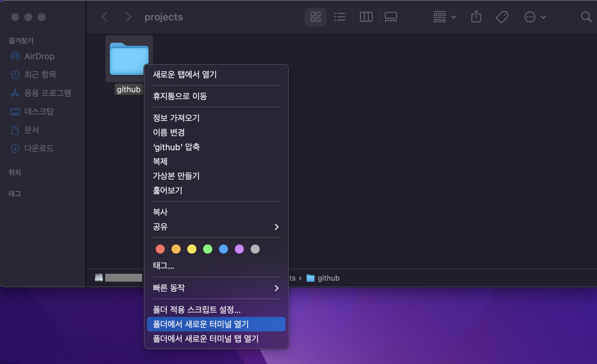The image size is (597, 364).
Task: Switch Finder to list view
Action: (x=340, y=17)
